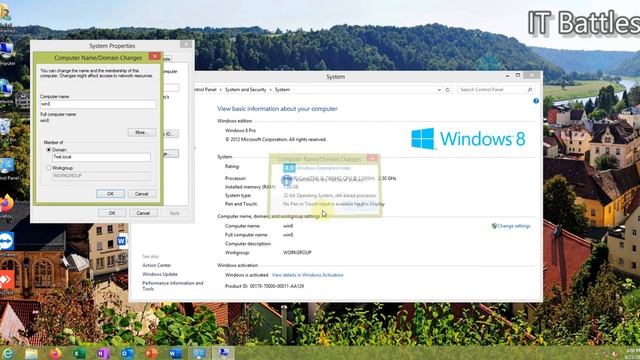Open the Computer desktop icon
The width and height of the screenshot is (640, 360).
7,53
